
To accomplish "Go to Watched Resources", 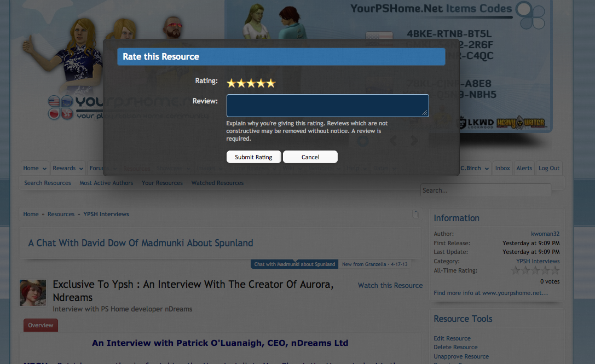I will coord(217,183).
